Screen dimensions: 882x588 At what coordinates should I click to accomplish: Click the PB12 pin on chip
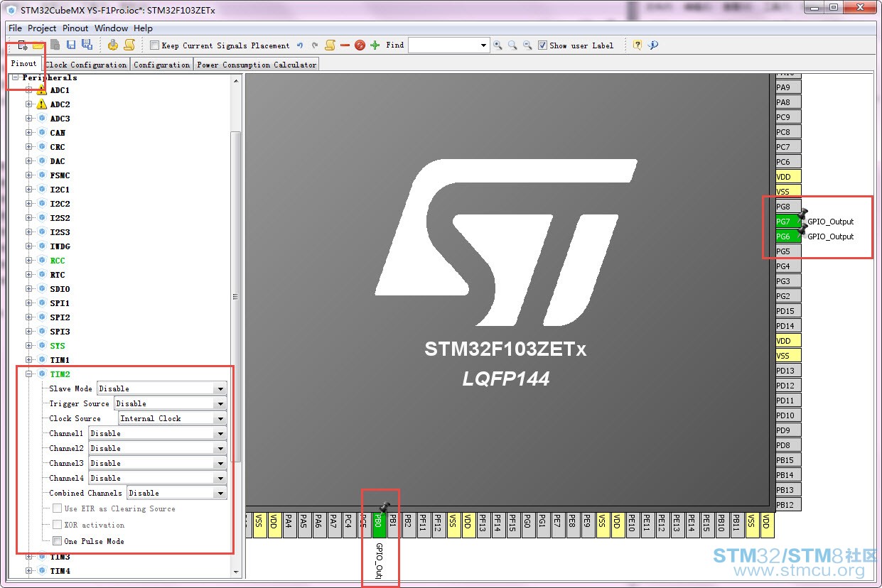pyautogui.click(x=788, y=505)
